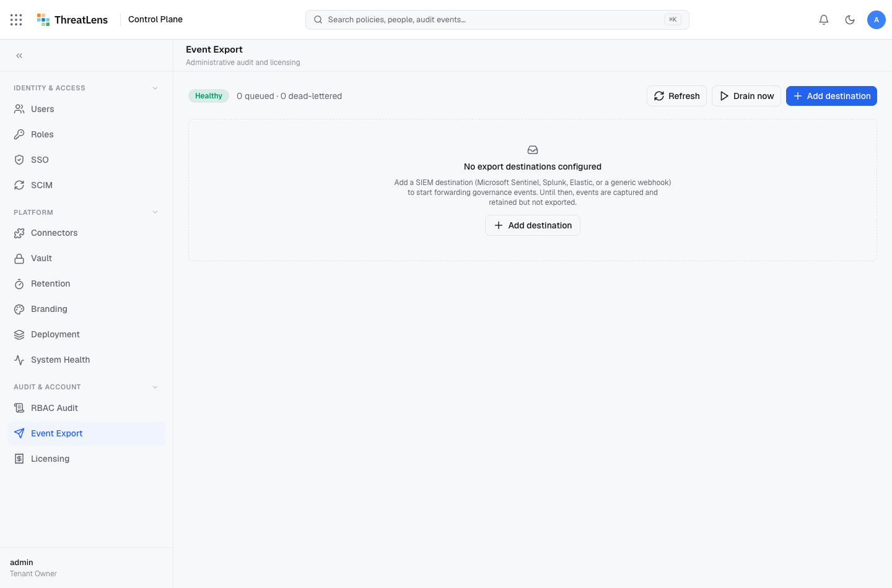Open the Vault page
Image resolution: width=892 pixels, height=588 pixels.
pos(86,259)
